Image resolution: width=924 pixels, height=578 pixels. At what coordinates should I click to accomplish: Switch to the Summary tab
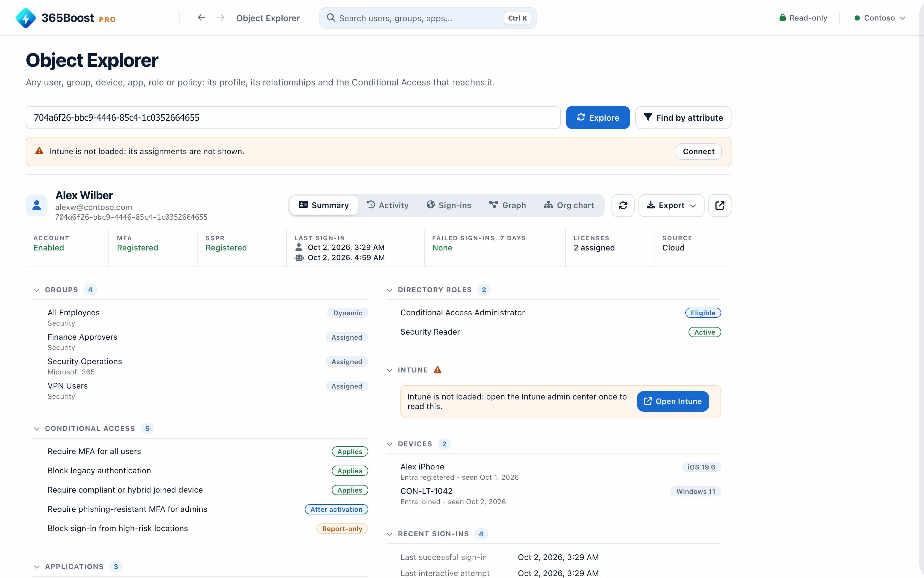pos(324,205)
